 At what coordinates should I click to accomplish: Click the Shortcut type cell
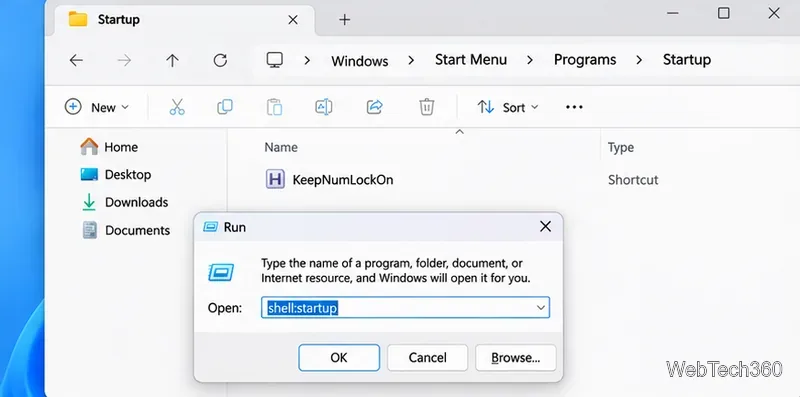click(633, 180)
